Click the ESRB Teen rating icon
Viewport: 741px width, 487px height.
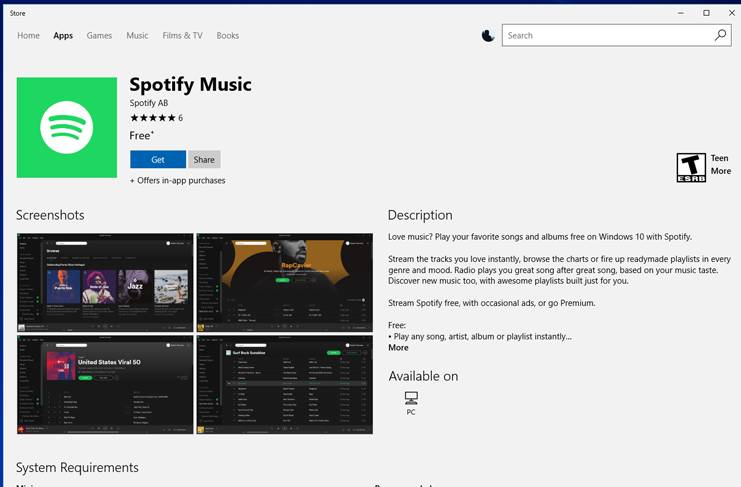click(x=691, y=167)
